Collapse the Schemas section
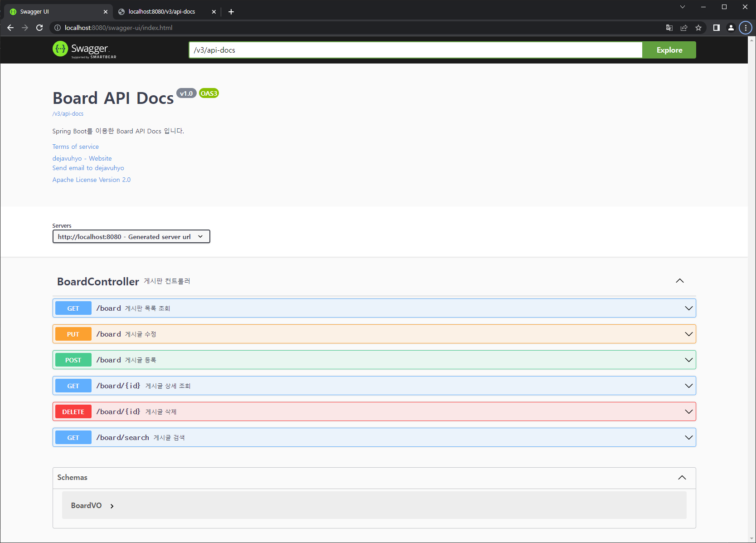 tap(682, 478)
